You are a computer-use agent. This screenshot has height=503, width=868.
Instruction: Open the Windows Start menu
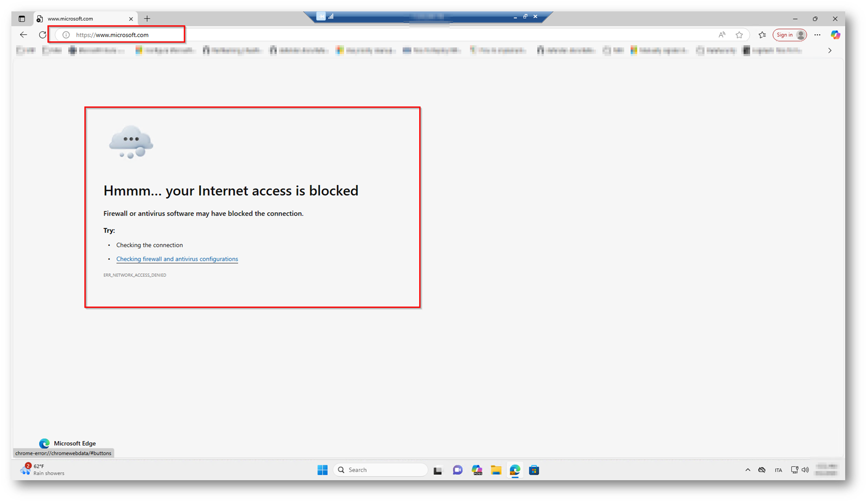coord(322,470)
